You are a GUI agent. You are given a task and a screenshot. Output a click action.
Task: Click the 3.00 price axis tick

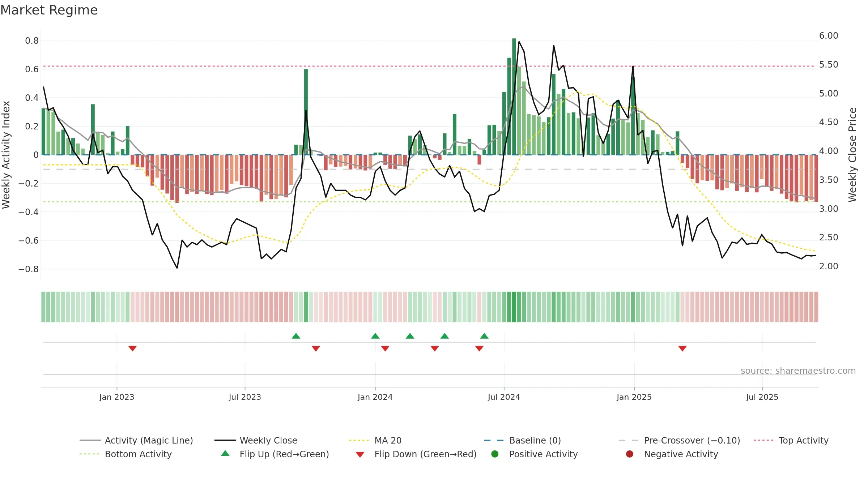[x=829, y=209]
